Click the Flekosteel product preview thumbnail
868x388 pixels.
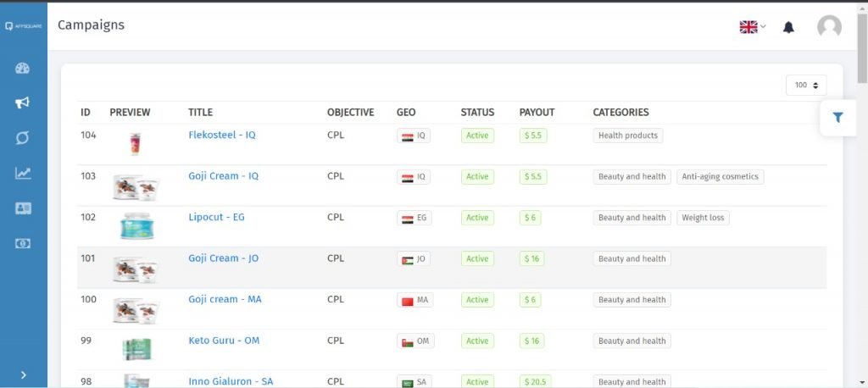[134, 143]
